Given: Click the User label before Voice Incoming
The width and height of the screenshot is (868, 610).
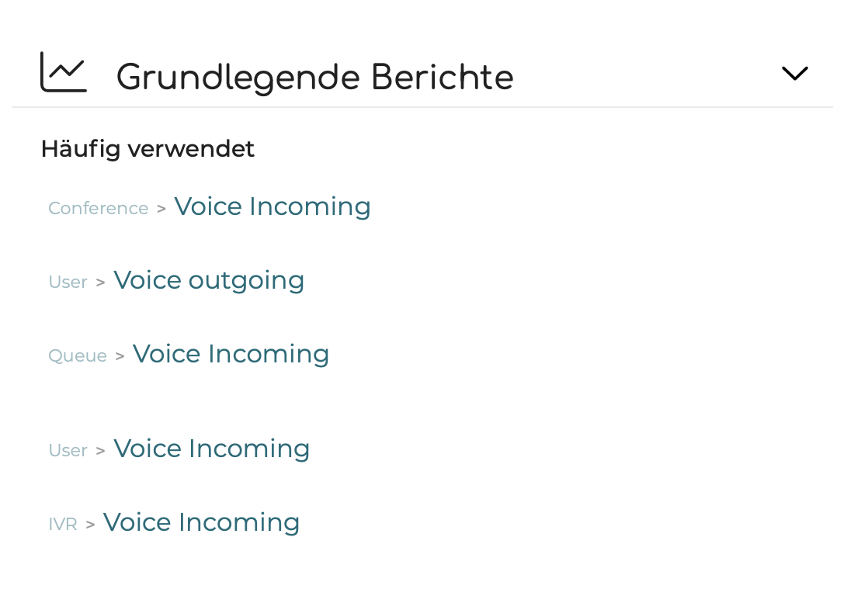Looking at the screenshot, I should [x=68, y=450].
